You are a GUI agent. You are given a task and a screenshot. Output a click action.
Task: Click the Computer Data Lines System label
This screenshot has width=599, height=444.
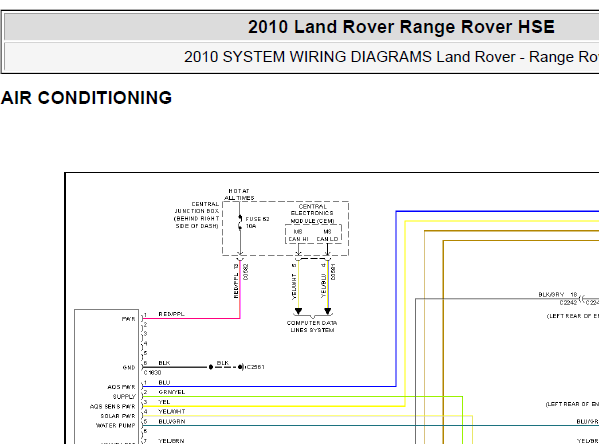pos(312,326)
